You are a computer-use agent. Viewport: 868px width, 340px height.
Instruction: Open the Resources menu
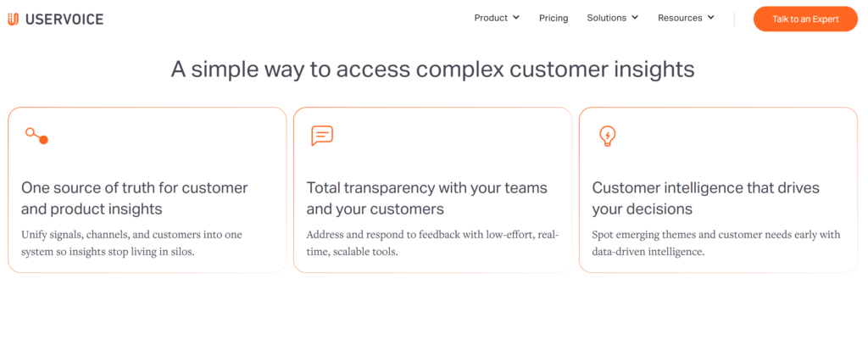[x=680, y=18]
